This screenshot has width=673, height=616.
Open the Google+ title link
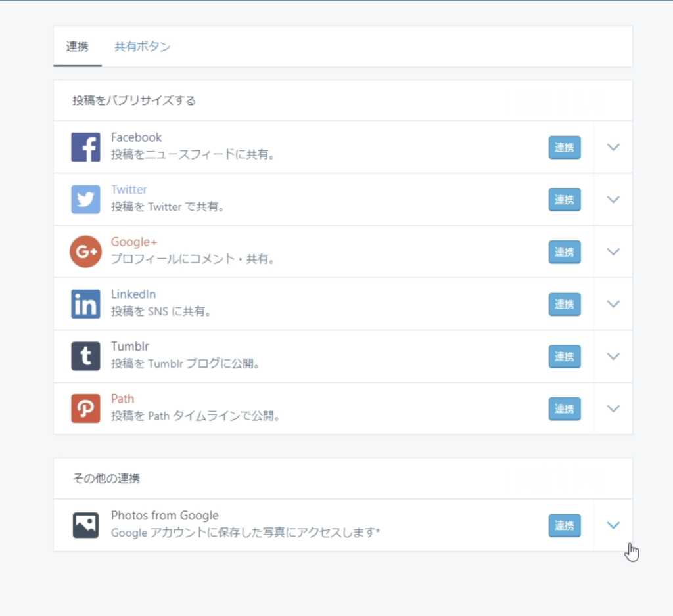pos(134,242)
